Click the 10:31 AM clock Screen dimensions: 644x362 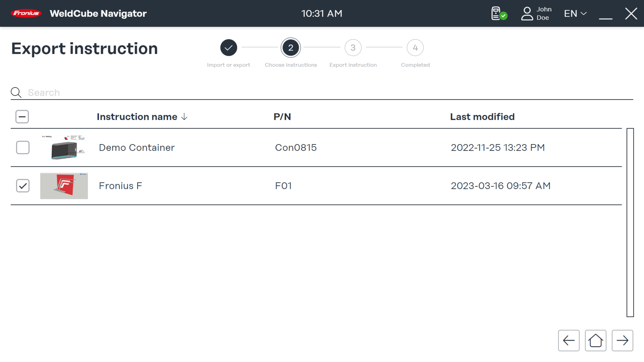322,14
